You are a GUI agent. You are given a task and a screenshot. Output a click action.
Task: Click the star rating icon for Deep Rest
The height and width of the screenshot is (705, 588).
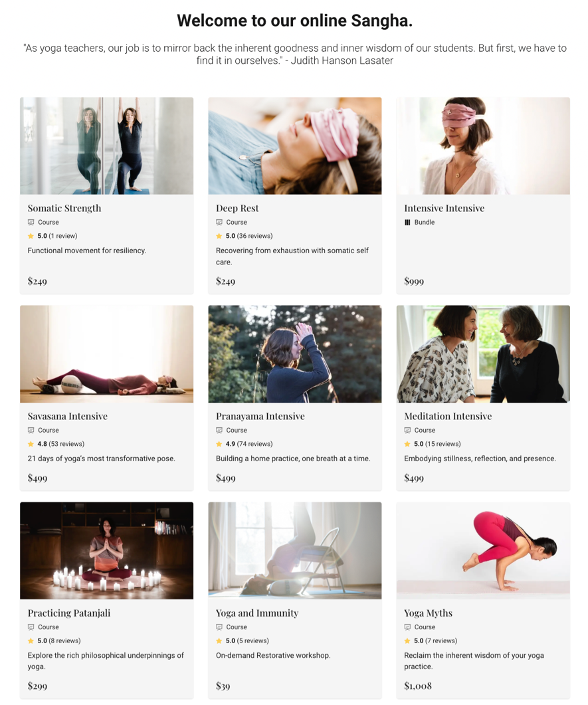coord(219,236)
